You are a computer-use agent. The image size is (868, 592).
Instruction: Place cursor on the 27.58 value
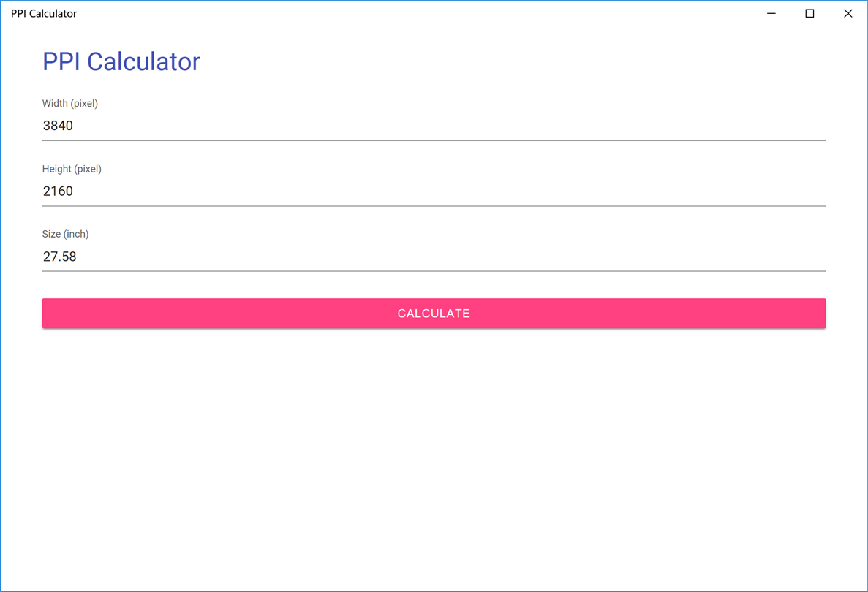[60, 257]
